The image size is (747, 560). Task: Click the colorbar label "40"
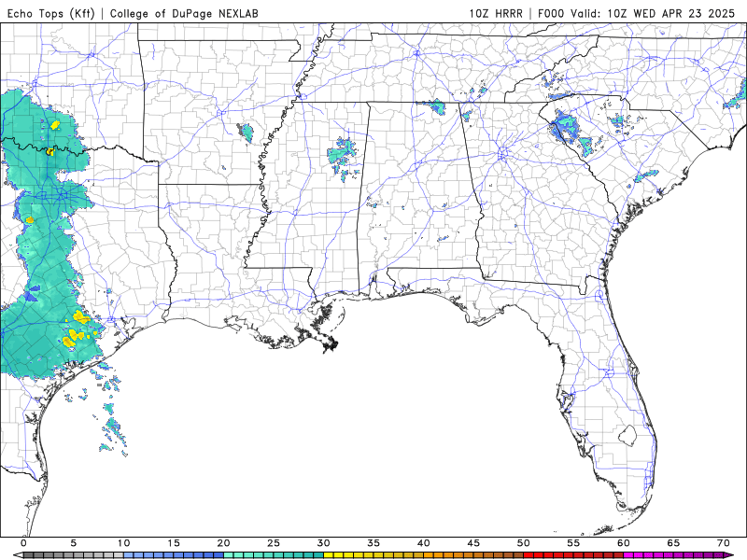coord(424,543)
